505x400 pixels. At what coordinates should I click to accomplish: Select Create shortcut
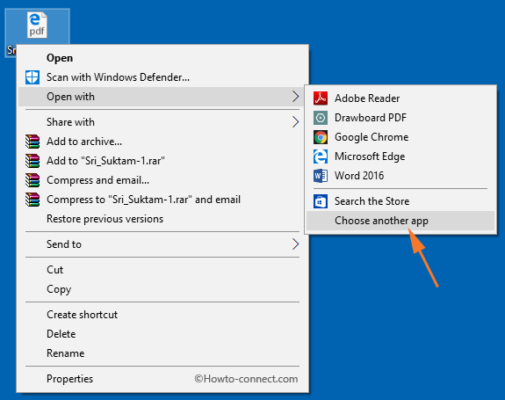coord(162,315)
